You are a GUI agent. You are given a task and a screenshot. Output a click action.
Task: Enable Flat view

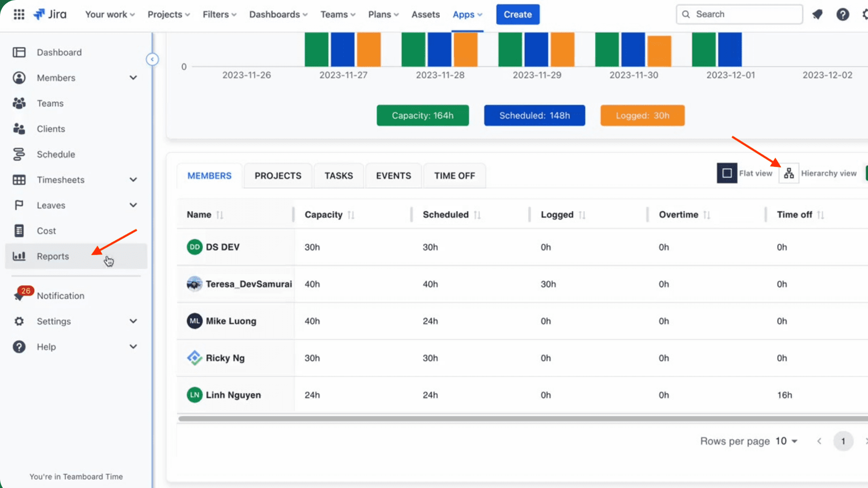point(726,173)
